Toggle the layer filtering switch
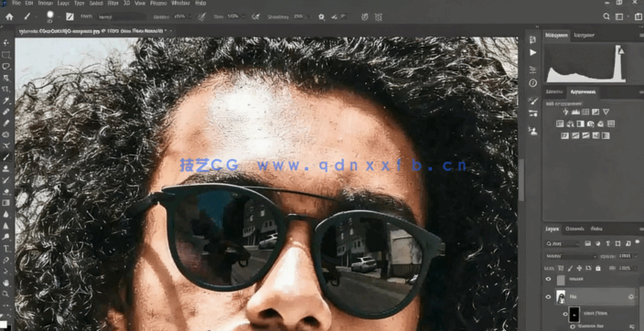Viewport: 644px width, 331px height. tap(637, 242)
